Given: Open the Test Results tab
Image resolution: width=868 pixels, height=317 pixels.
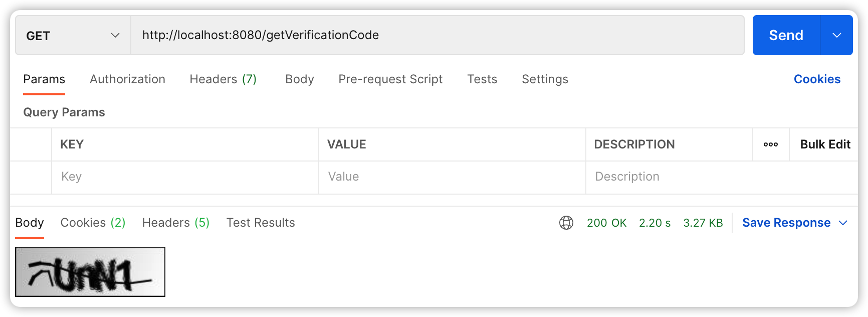Looking at the screenshot, I should point(261,223).
